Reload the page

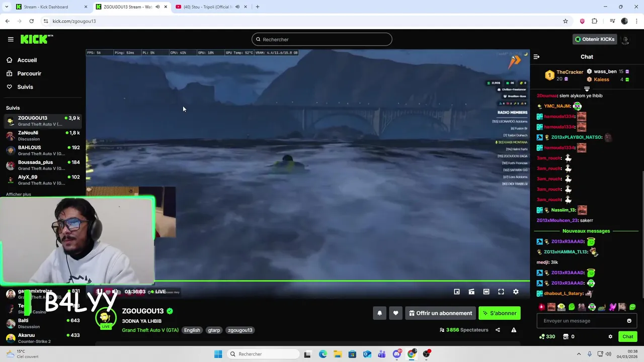[x=31, y=21]
